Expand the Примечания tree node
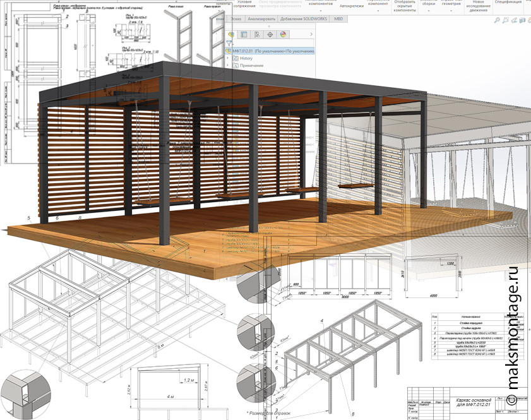This screenshot has width=531, height=420. (227, 66)
